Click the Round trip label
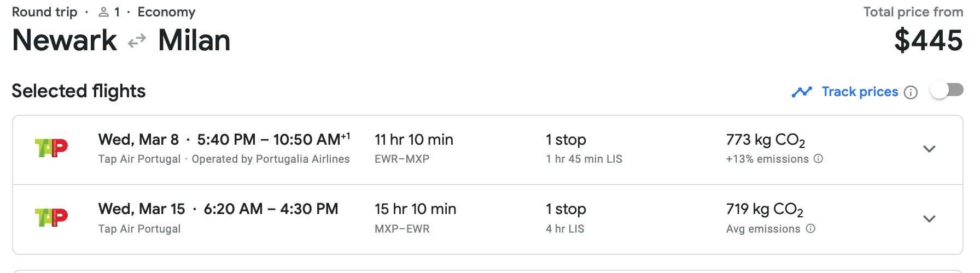The width and height of the screenshot is (980, 273). tap(45, 12)
